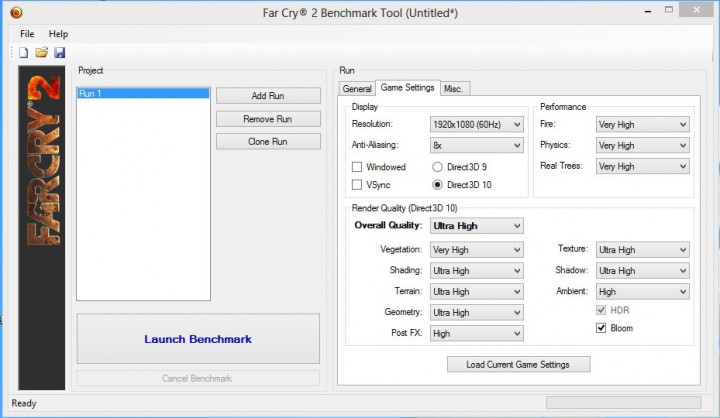Open the Post FX dropdown
The height and width of the screenshot is (418, 720).
coord(477,333)
